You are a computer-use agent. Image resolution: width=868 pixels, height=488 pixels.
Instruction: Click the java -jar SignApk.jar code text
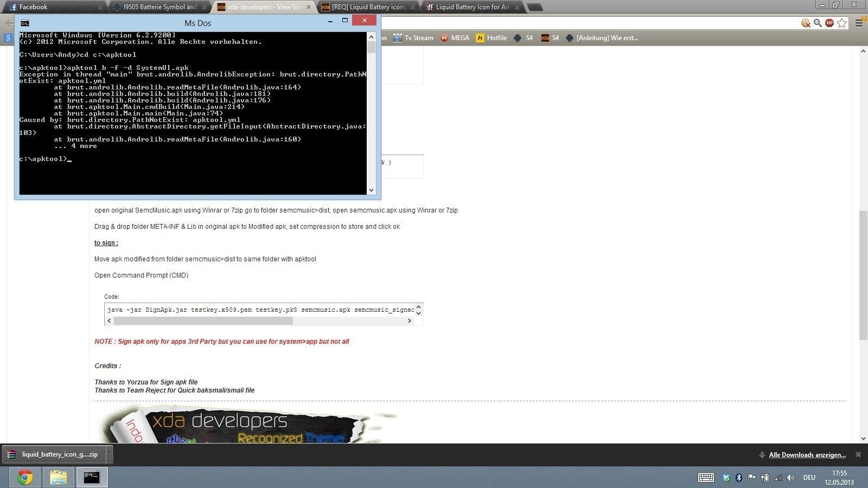pyautogui.click(x=260, y=310)
